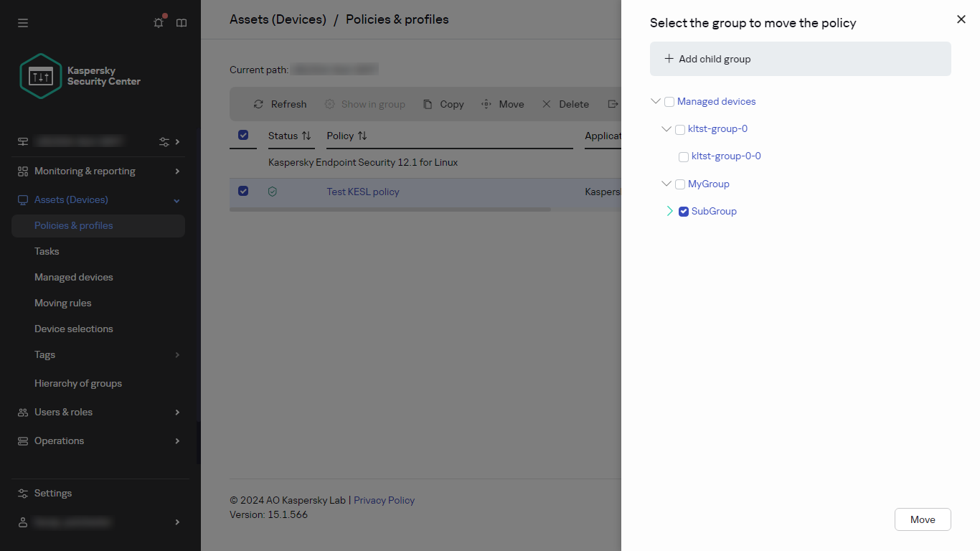
Task: Open Tasks in the sidebar
Action: coord(46,251)
